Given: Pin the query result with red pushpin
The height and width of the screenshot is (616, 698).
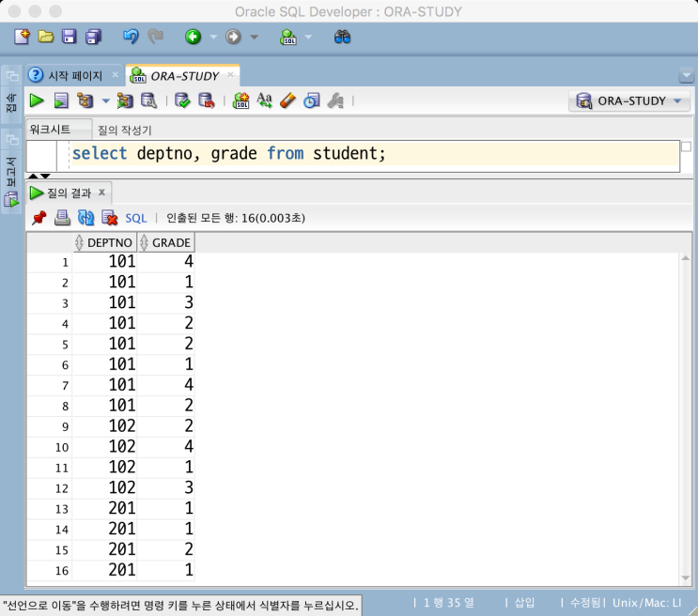Looking at the screenshot, I should point(39,218).
